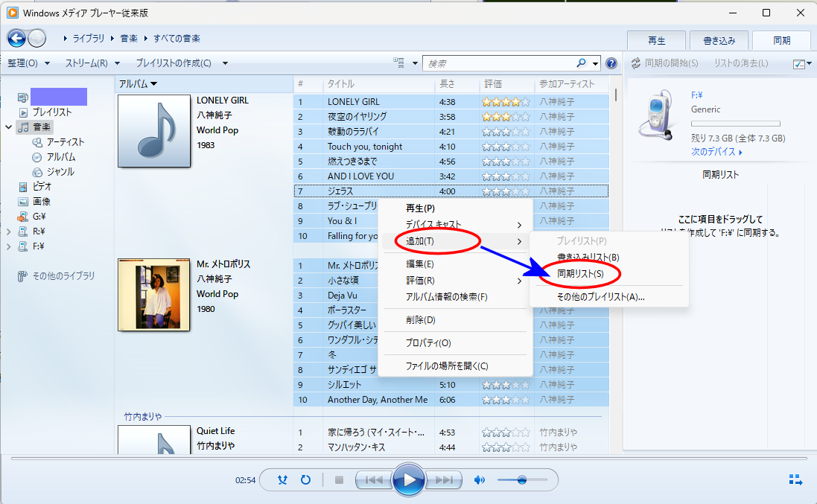
Task: Click the 次のデバイス link
Action: click(x=716, y=152)
